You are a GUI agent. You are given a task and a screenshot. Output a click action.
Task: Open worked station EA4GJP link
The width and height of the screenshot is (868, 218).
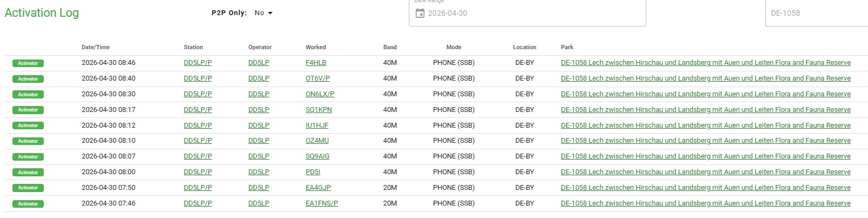(x=318, y=188)
